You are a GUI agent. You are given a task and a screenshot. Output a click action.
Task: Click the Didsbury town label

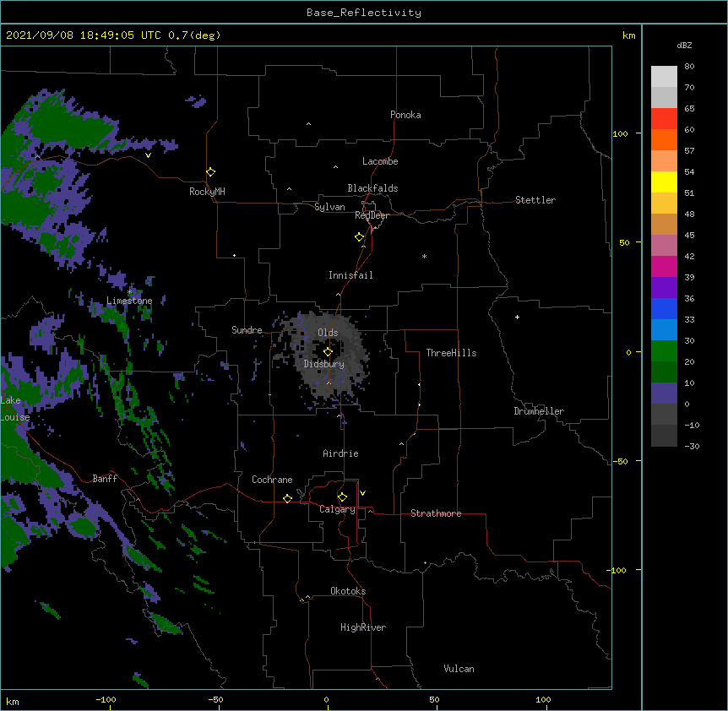(x=324, y=364)
